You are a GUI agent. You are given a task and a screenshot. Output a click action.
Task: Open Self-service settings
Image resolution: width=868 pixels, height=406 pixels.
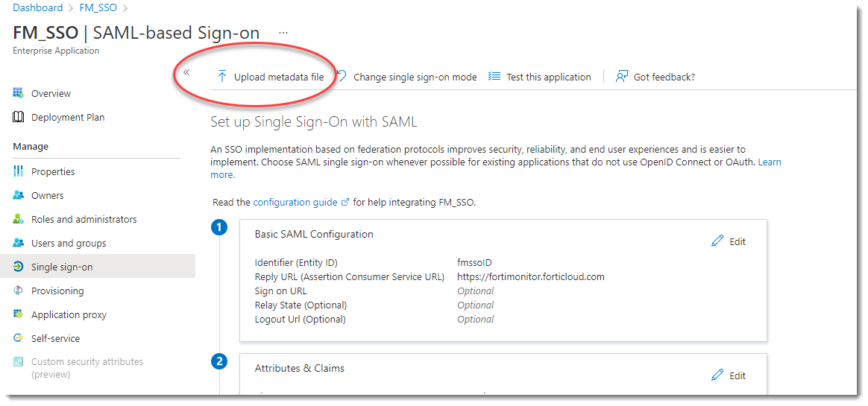pos(55,338)
